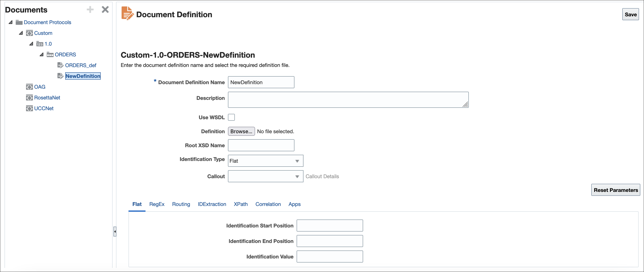Viewport: 644px width, 272px height.
Task: Collapse the Document Protocols tree node
Action: [11, 22]
